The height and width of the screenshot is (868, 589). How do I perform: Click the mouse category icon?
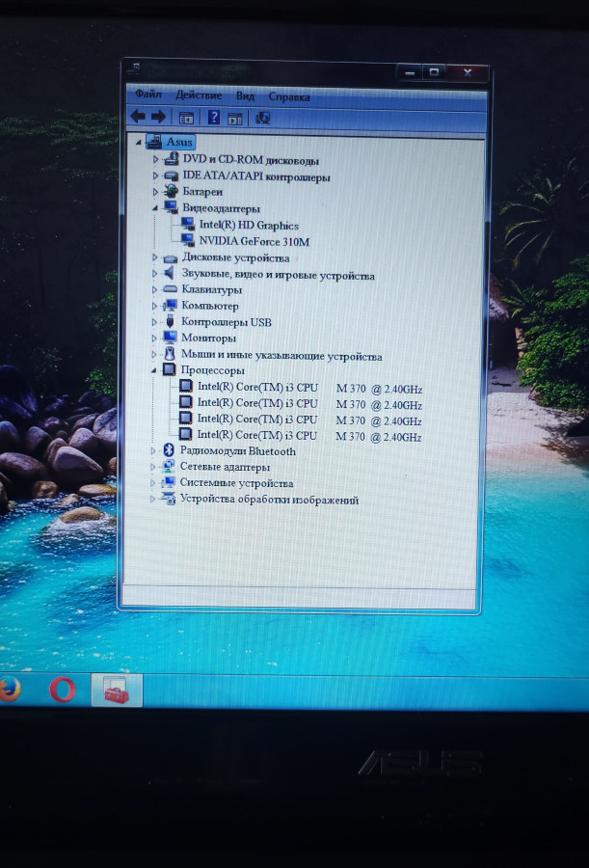click(170, 354)
